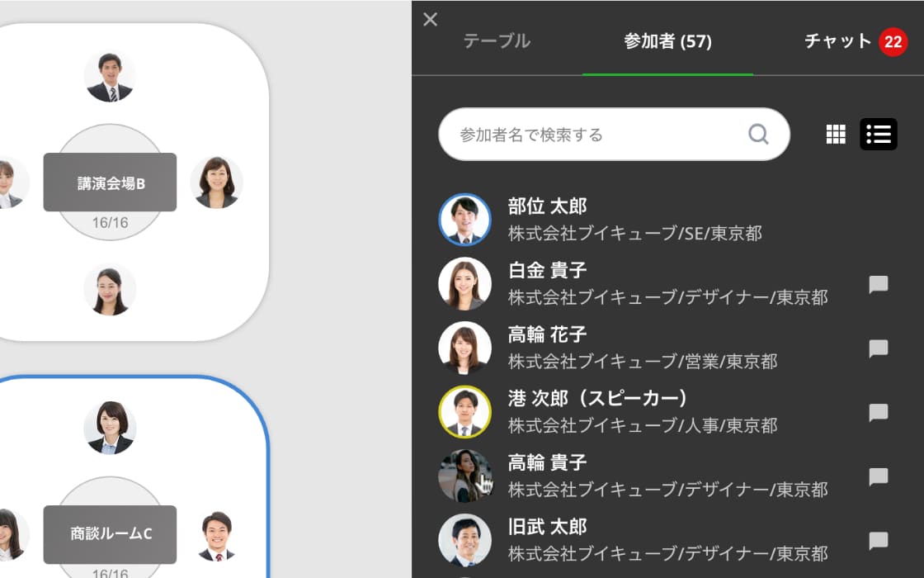This screenshot has width=924, height=578.
Task: Click 株式会社ブイキューブ/人事/東京都 profile text
Action: click(643, 425)
